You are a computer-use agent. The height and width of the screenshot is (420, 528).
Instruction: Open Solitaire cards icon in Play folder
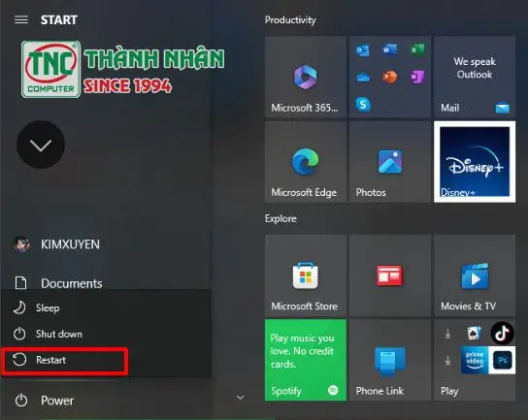click(x=475, y=333)
